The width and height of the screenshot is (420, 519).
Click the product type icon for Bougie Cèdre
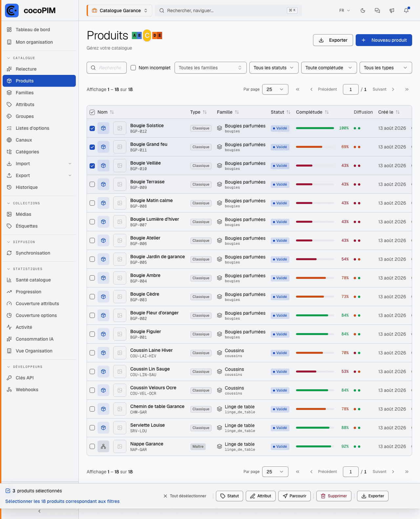103,297
